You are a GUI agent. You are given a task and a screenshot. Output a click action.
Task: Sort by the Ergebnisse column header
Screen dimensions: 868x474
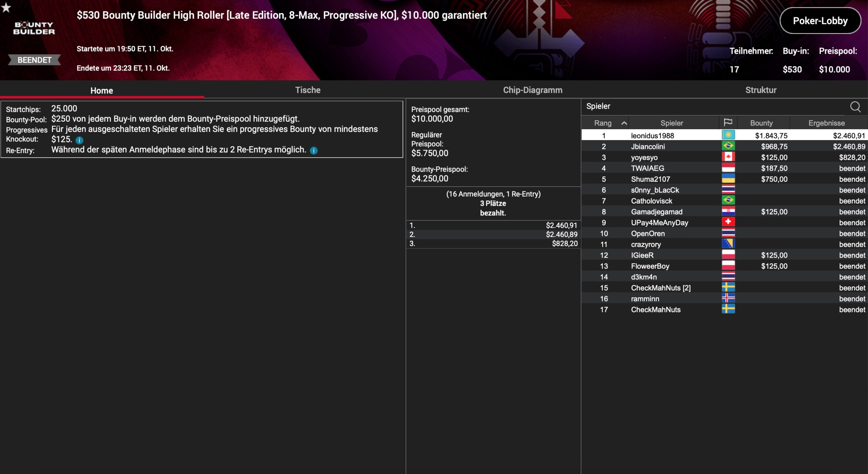pyautogui.click(x=826, y=123)
